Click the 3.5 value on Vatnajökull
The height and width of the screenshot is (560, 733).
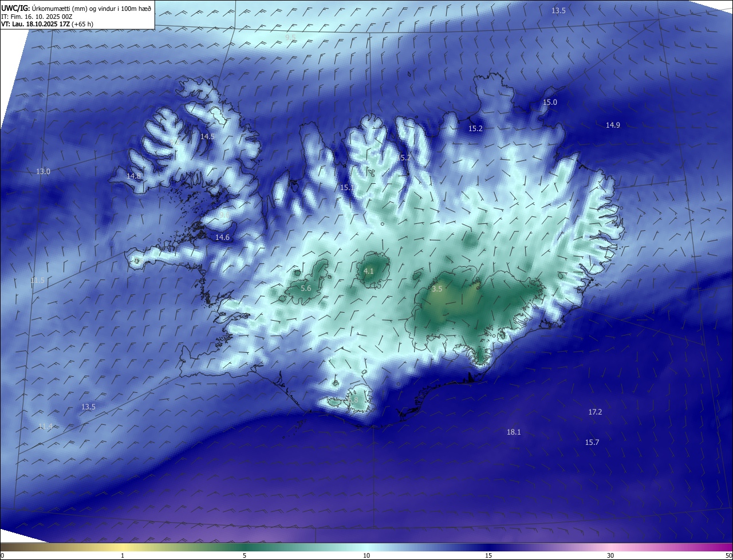coord(437,289)
